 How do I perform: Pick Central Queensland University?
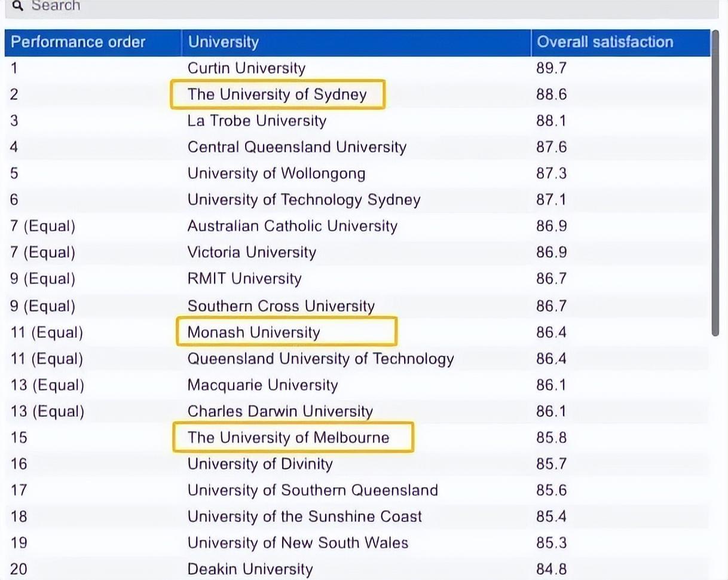[297, 147]
